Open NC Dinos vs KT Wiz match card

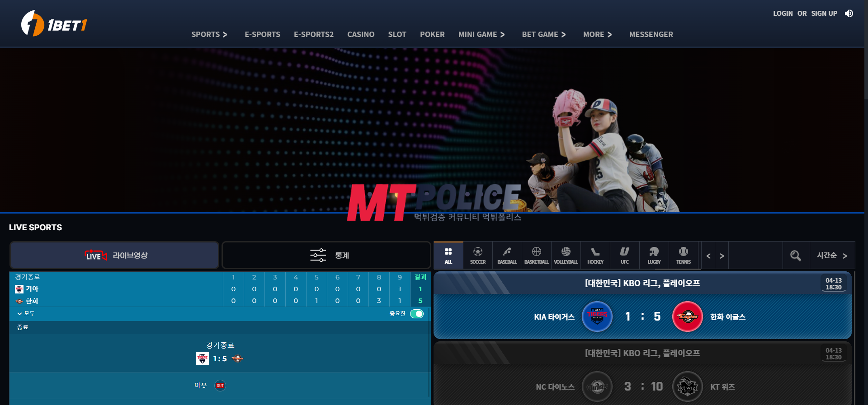point(642,374)
